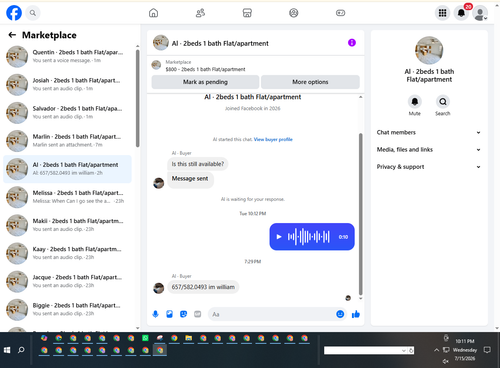Screen dimensions: 500x368
Task: Open the Friends icon in top navigation
Action: [200, 13]
